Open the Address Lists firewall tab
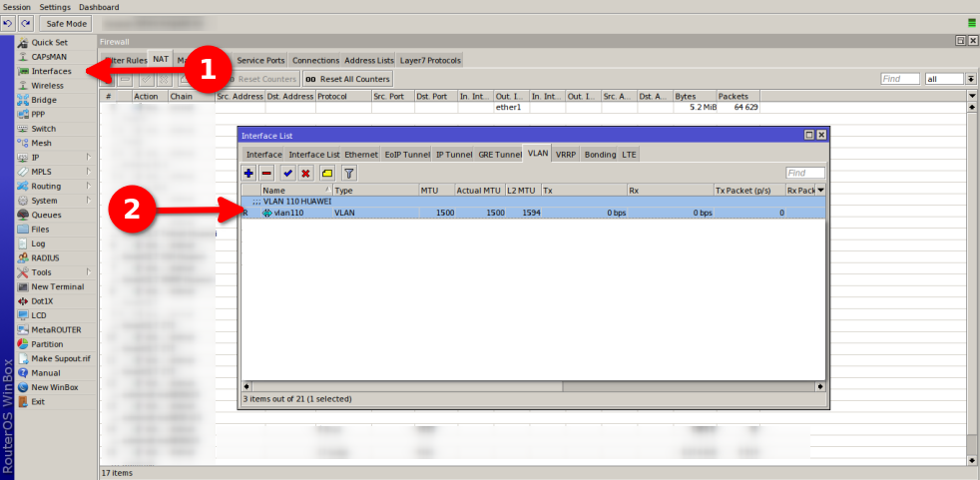This screenshot has width=980, height=480. [x=369, y=60]
